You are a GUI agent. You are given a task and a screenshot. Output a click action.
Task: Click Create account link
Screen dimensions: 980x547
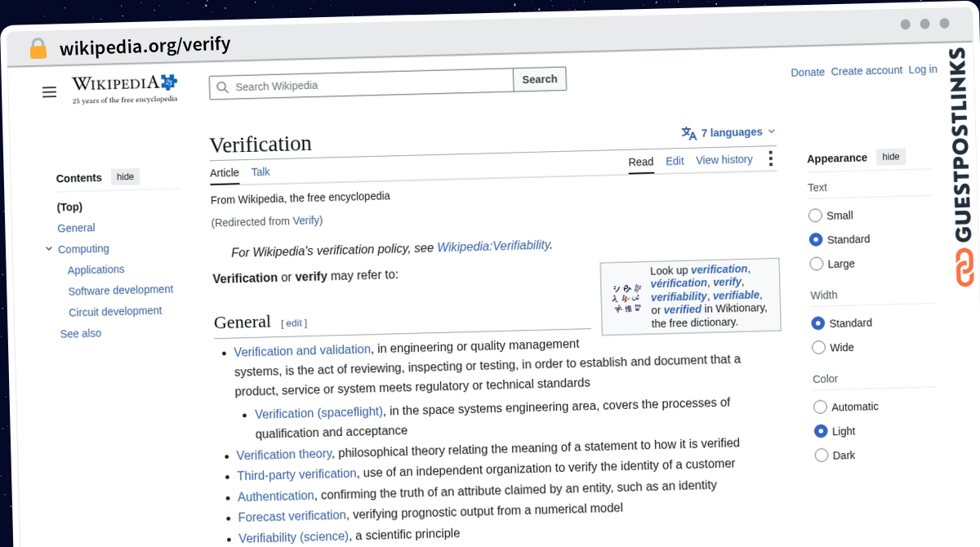pyautogui.click(x=866, y=70)
